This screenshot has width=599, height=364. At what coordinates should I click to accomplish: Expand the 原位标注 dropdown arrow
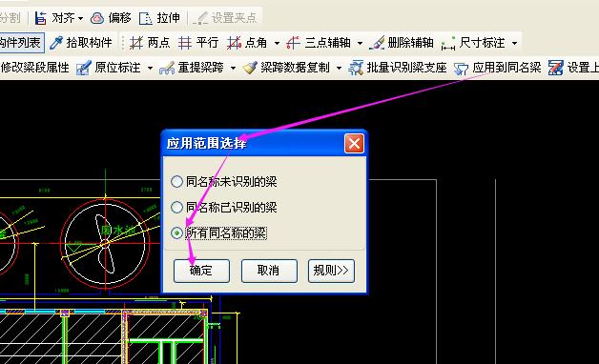pos(150,69)
